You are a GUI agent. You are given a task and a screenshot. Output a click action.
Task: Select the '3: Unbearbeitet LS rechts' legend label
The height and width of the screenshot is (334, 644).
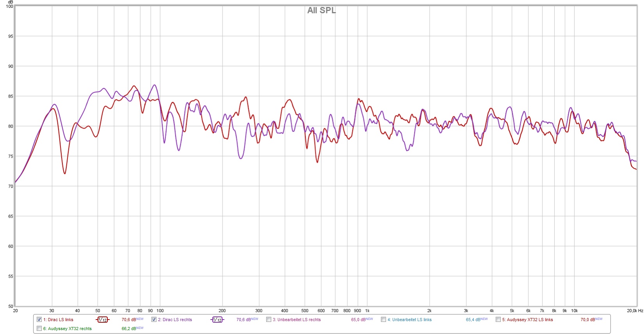pyautogui.click(x=297, y=320)
